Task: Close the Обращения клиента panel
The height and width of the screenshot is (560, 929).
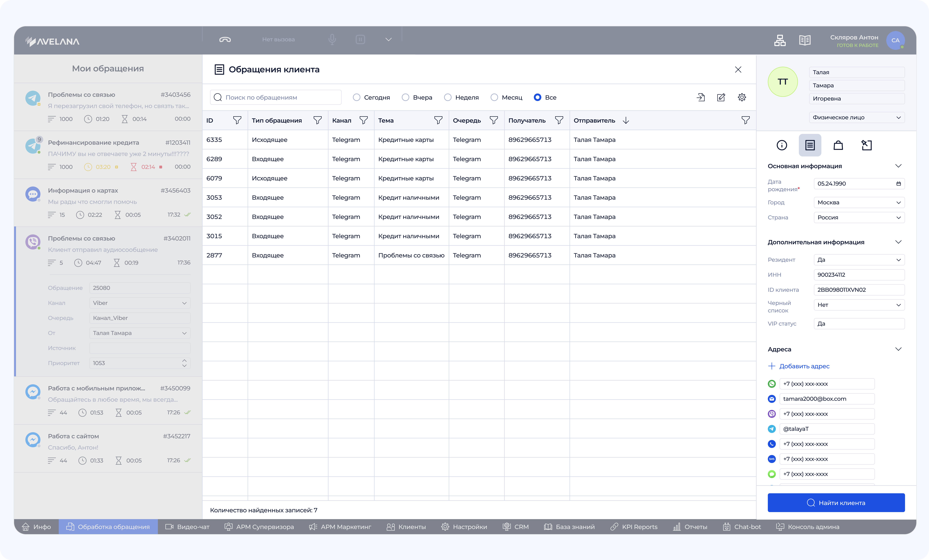Action: 738,70
